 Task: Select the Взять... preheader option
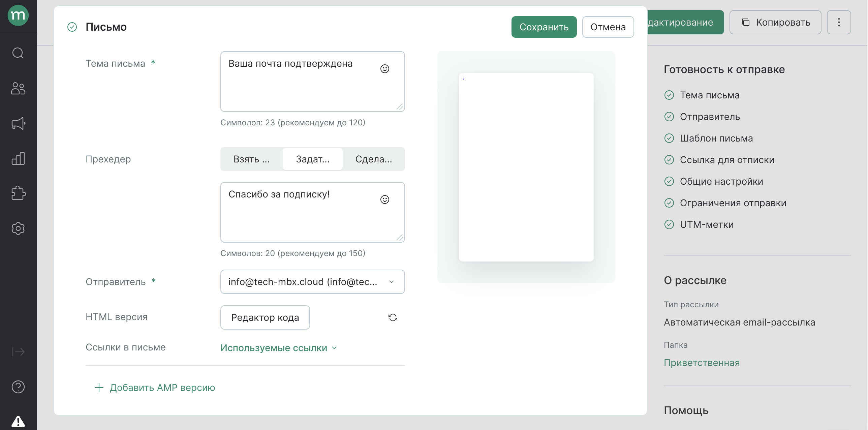point(252,159)
